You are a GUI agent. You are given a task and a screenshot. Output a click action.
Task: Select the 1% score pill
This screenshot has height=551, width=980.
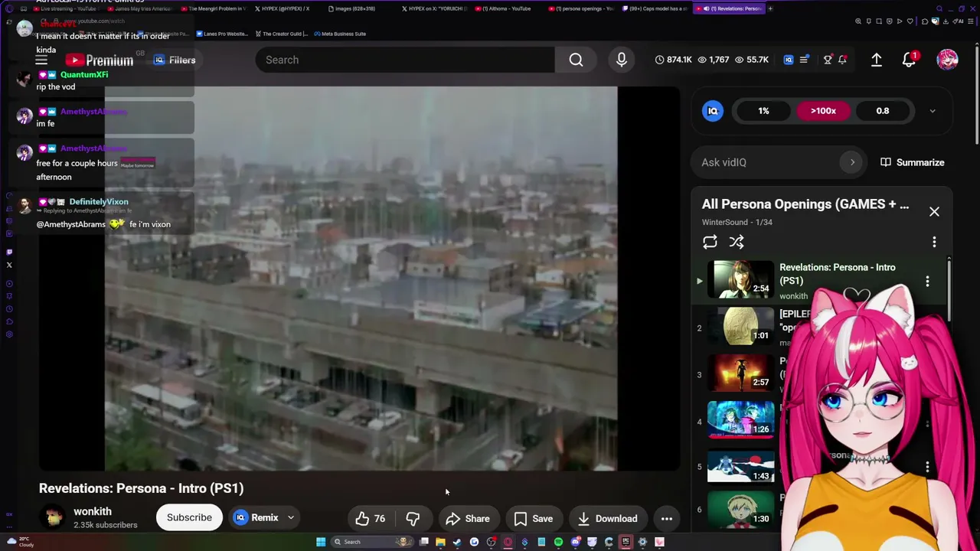763,111
